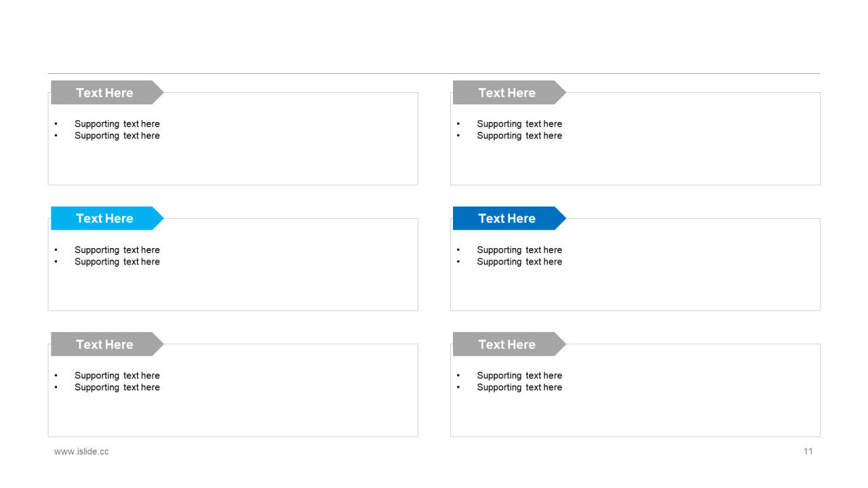This screenshot has height=488, width=868.
Task: Click the first bullet point in the top-left box
Action: tap(56, 124)
